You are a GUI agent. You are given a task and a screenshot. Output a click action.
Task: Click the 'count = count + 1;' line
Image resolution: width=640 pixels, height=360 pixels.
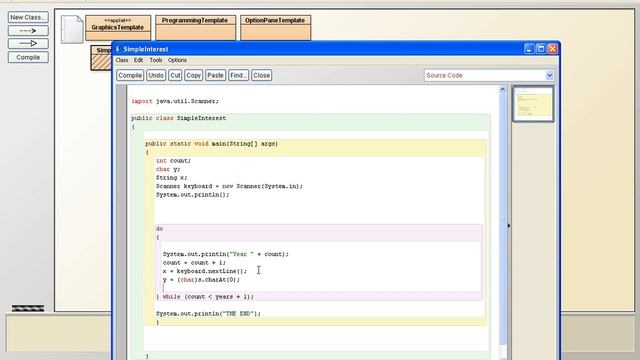(194, 262)
